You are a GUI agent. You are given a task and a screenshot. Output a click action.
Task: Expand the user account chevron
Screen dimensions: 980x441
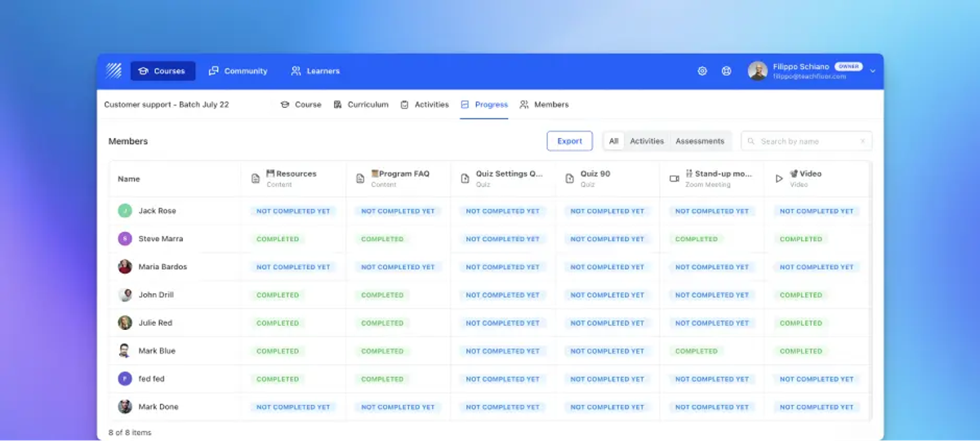point(872,71)
